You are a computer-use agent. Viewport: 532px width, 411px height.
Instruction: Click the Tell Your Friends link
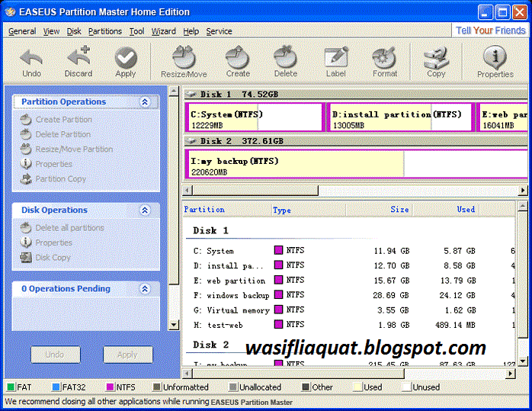click(490, 31)
